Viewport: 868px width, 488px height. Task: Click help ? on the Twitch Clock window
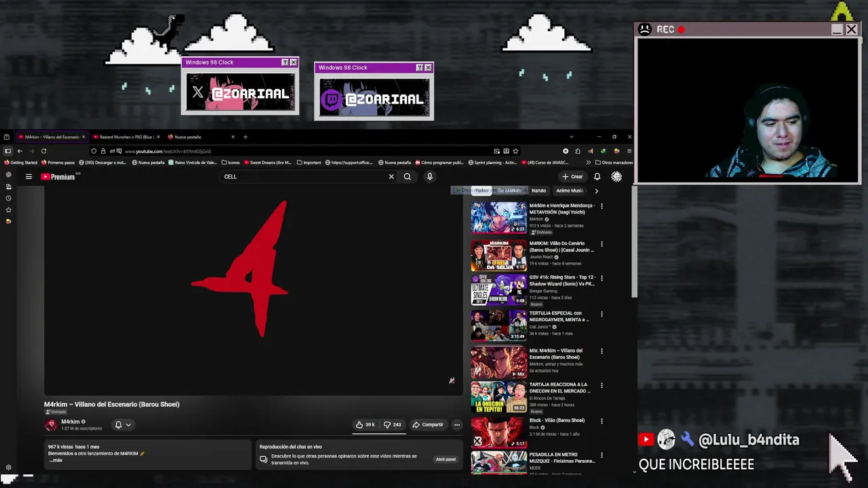point(419,68)
